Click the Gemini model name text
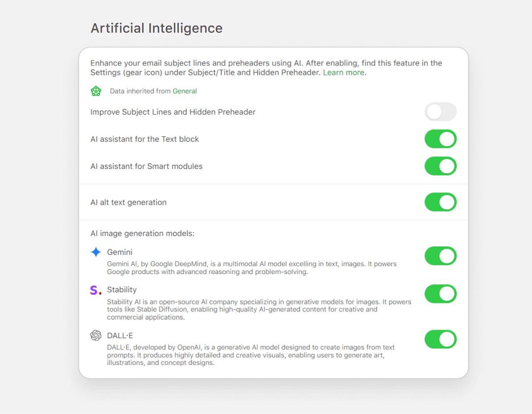 119,252
